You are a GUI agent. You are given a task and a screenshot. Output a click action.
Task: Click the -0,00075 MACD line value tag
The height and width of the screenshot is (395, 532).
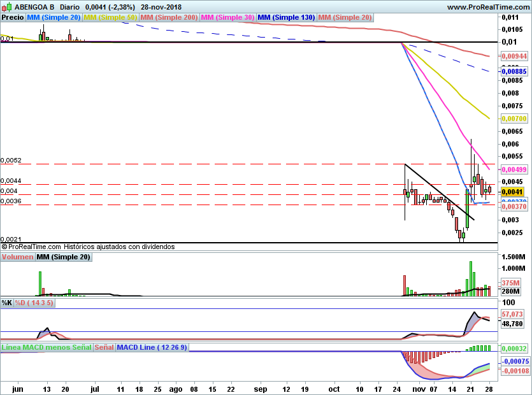pyautogui.click(x=515, y=361)
